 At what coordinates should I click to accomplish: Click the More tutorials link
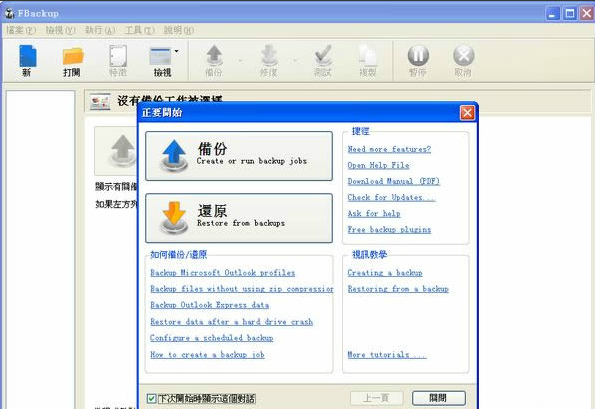click(x=387, y=355)
